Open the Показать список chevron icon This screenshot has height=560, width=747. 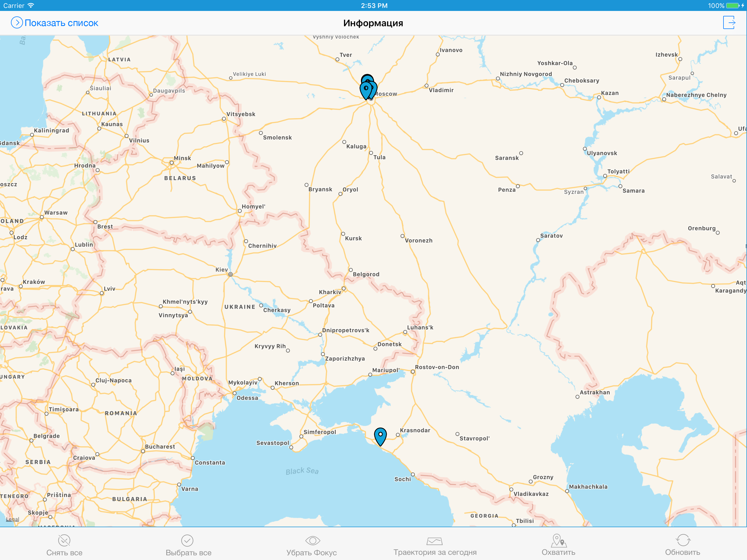pyautogui.click(x=17, y=23)
